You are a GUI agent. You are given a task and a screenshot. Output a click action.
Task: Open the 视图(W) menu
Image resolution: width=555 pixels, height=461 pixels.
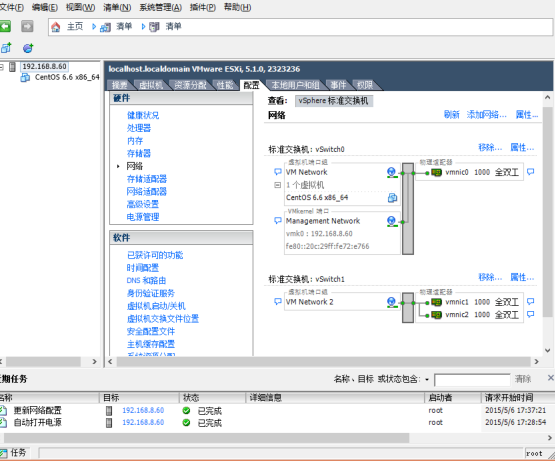pyautogui.click(x=80, y=7)
